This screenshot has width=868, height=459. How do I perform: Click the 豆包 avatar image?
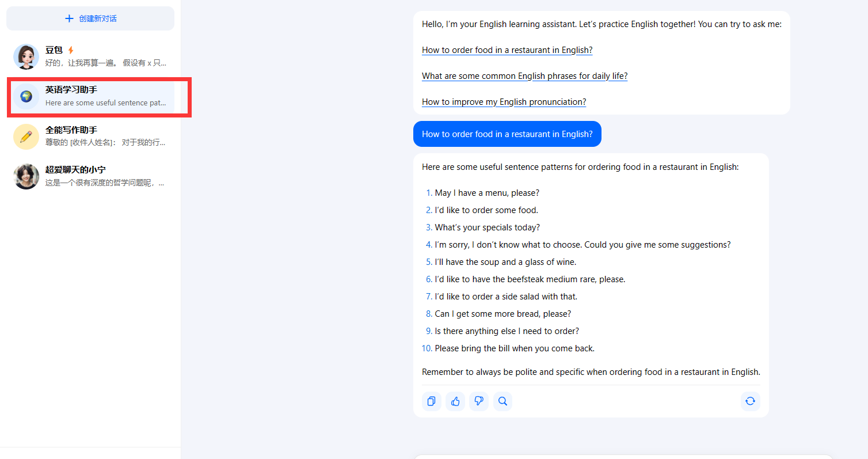[x=26, y=56]
